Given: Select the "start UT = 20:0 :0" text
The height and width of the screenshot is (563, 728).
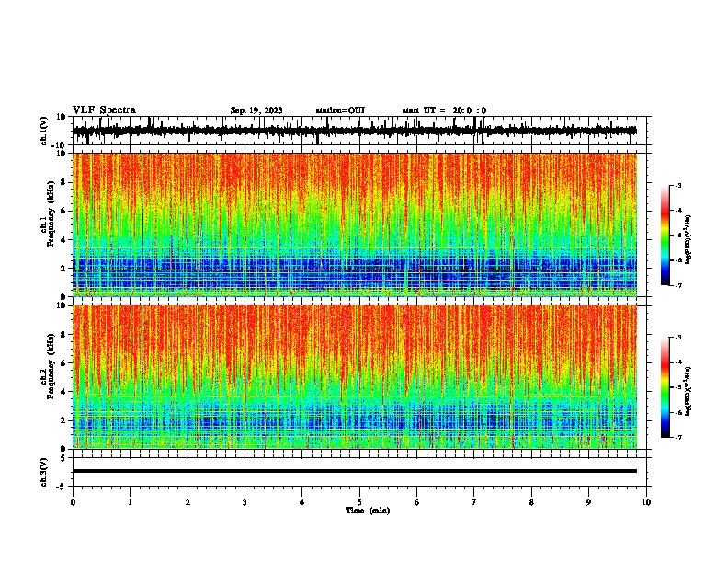Looking at the screenshot, I should tap(444, 110).
